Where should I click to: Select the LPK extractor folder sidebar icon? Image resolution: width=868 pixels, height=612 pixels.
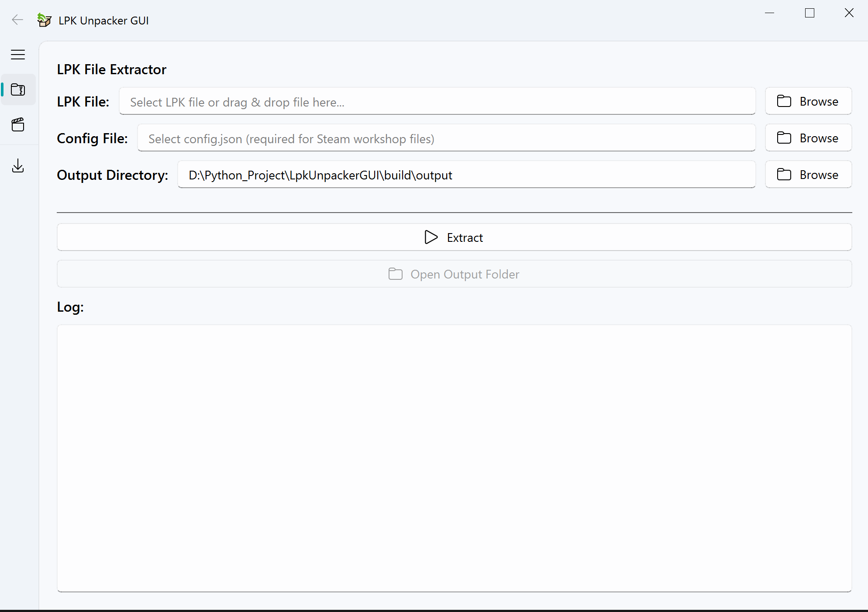point(18,89)
